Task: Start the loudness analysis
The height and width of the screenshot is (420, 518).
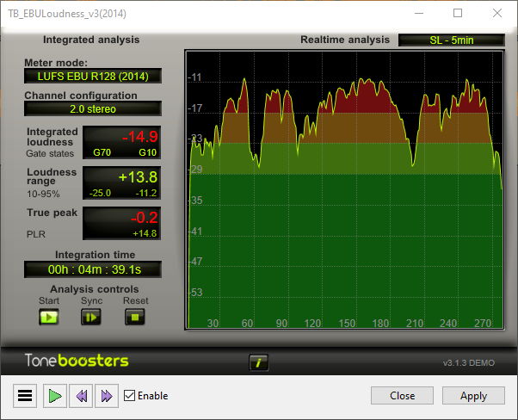Action: click(49, 317)
